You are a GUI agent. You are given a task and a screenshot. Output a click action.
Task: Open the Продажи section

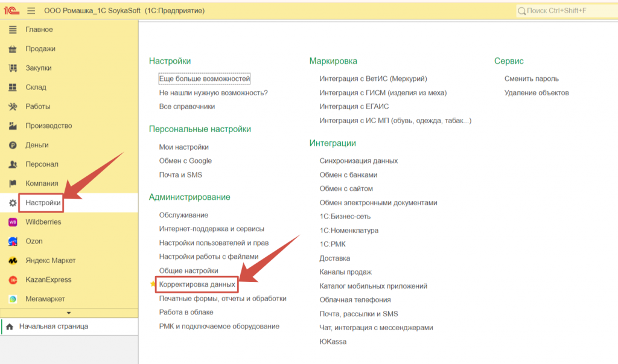click(x=40, y=49)
